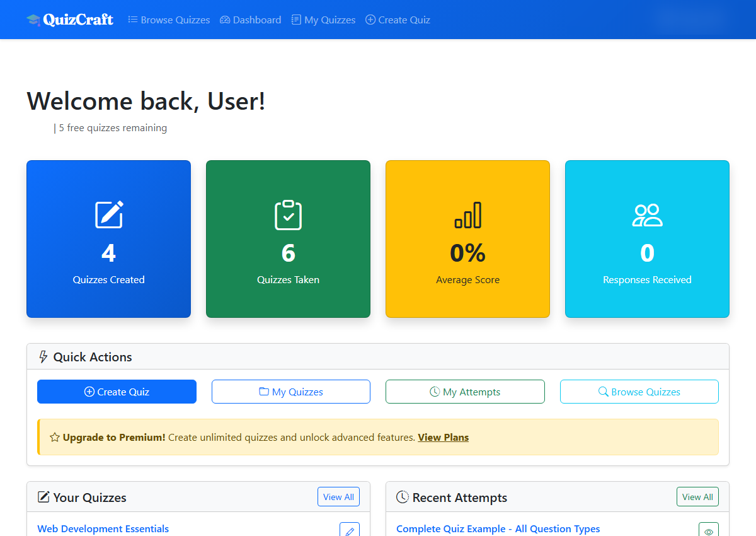Click the lightning bolt icon beside Quick Actions
Image resolution: width=756 pixels, height=536 pixels.
coord(42,356)
